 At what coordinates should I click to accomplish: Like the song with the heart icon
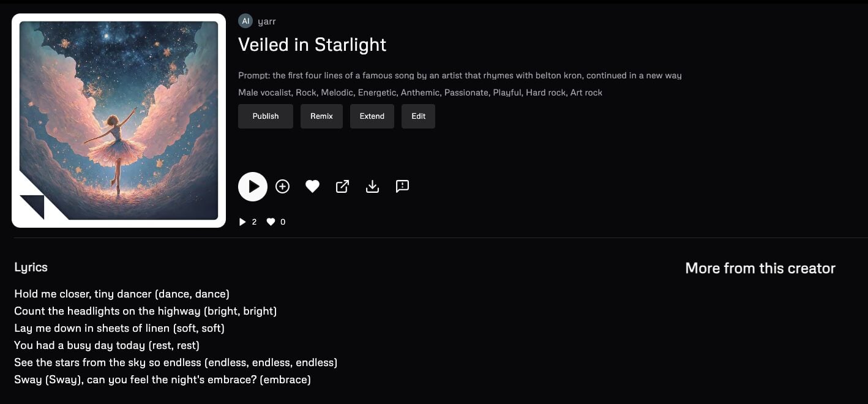(x=312, y=187)
